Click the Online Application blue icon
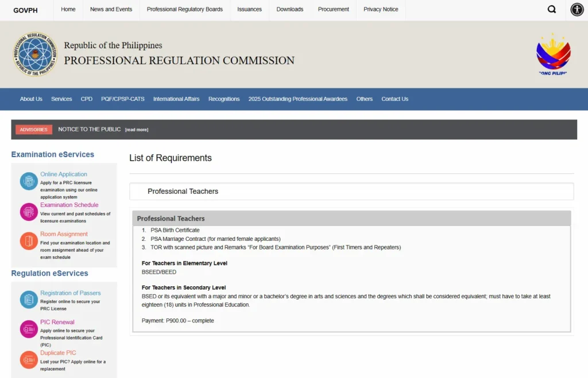This screenshot has height=378, width=588. tap(29, 181)
